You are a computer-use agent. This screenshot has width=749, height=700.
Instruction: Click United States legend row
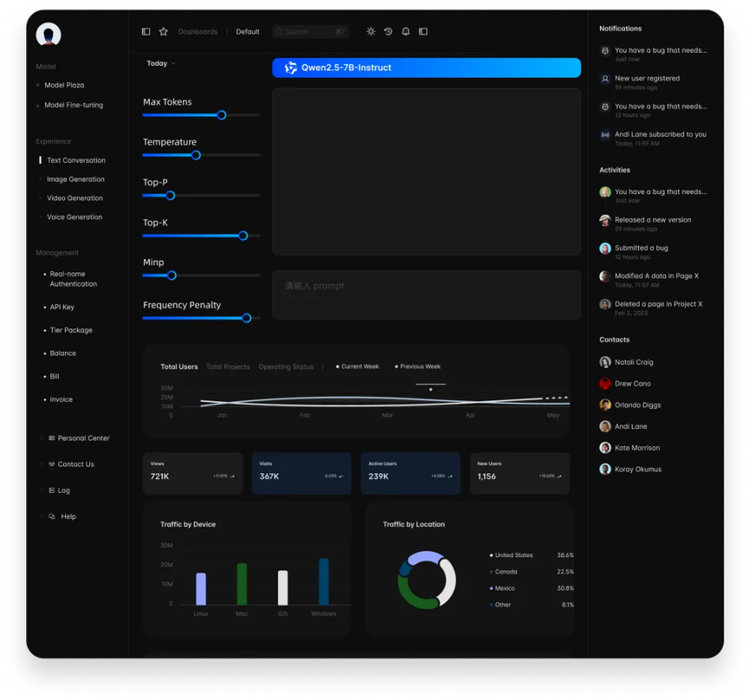pyautogui.click(x=531, y=555)
